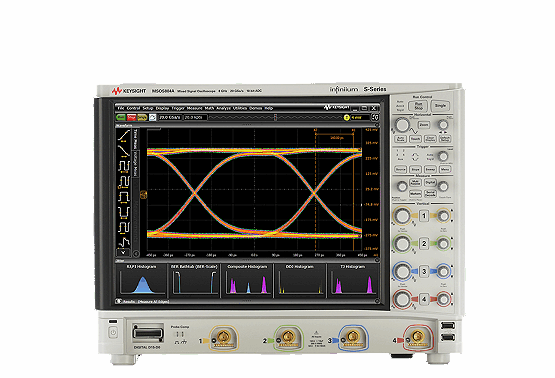Click the channel 1 yellow indicator badge
The image size is (555, 378).
pos(347,118)
